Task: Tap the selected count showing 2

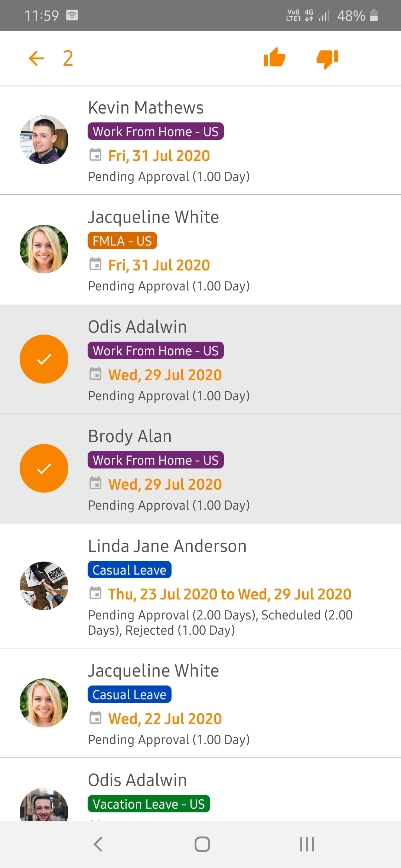Action: pyautogui.click(x=68, y=58)
